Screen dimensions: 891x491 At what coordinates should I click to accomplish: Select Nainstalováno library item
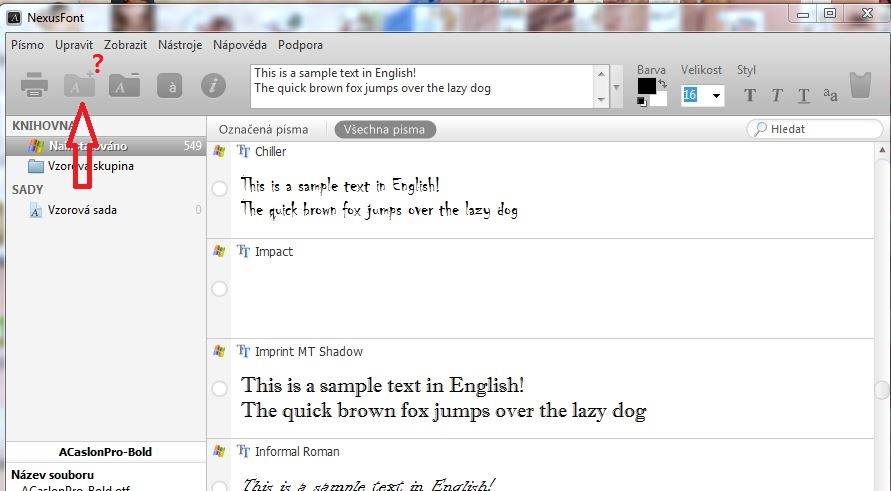[106, 146]
